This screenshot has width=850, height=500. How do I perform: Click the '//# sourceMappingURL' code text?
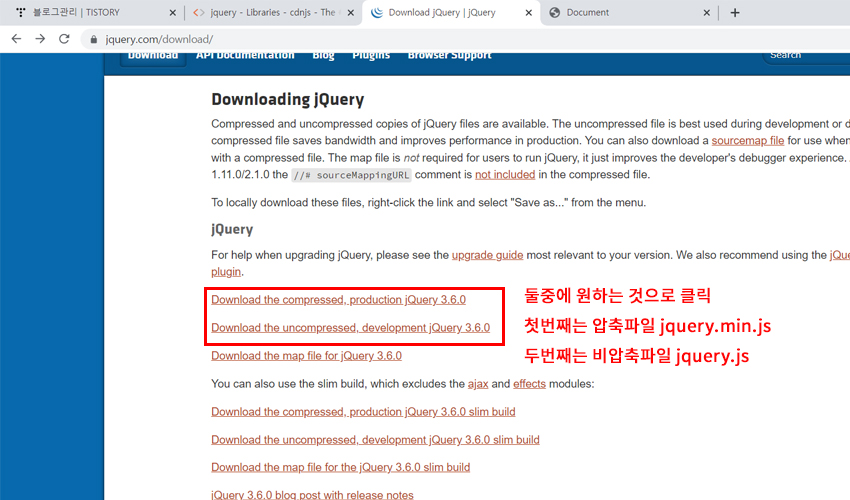tap(351, 175)
